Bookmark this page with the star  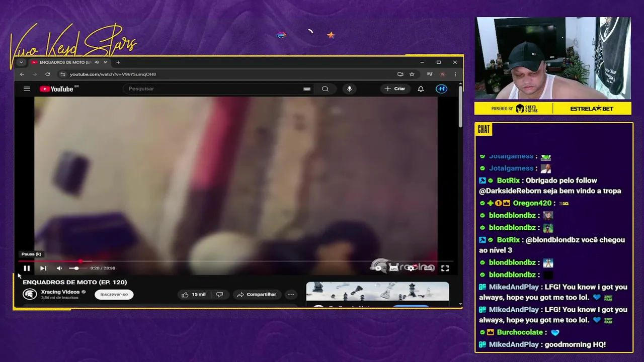412,74
